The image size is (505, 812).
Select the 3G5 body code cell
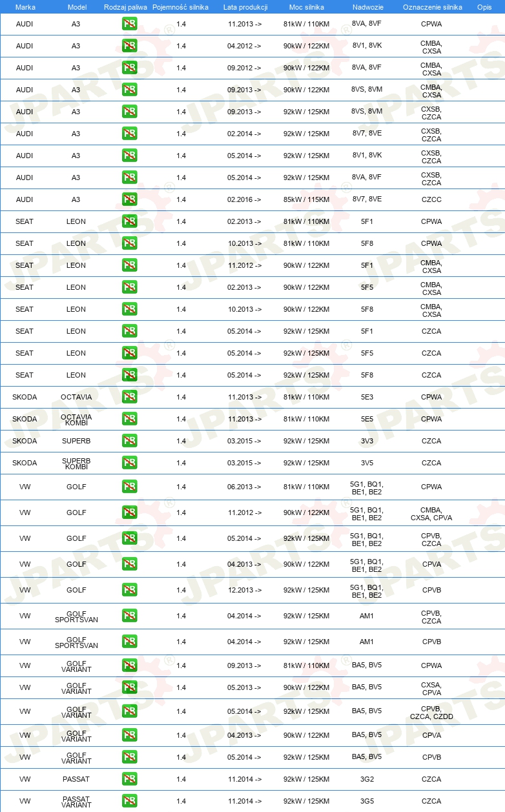(367, 801)
